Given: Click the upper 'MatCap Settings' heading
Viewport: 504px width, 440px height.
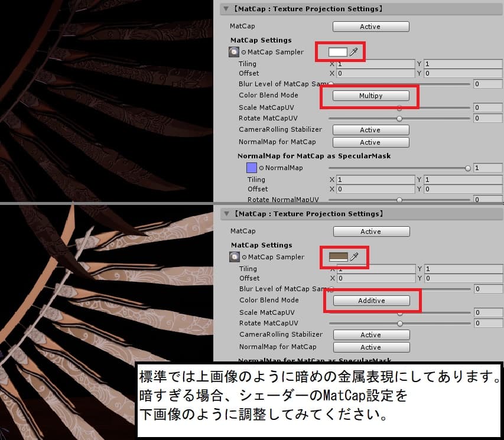Looking at the screenshot, I should pos(261,40).
